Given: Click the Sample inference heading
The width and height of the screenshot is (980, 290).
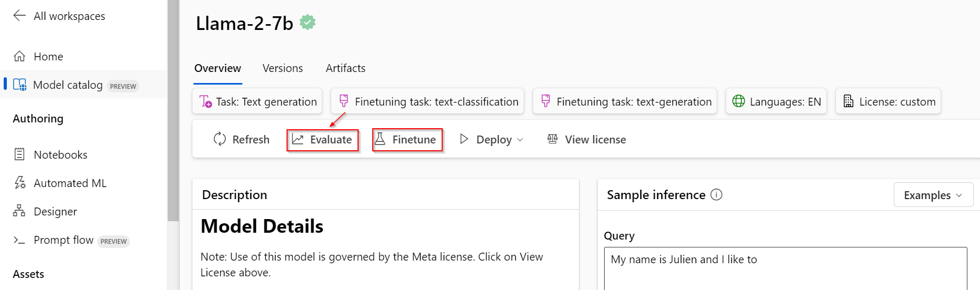Looking at the screenshot, I should [656, 194].
